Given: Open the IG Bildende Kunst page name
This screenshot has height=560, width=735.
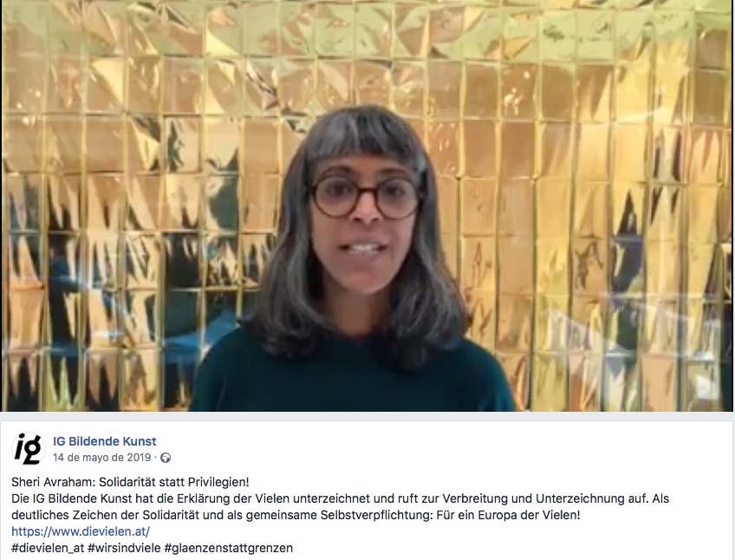Looking at the screenshot, I should [105, 441].
